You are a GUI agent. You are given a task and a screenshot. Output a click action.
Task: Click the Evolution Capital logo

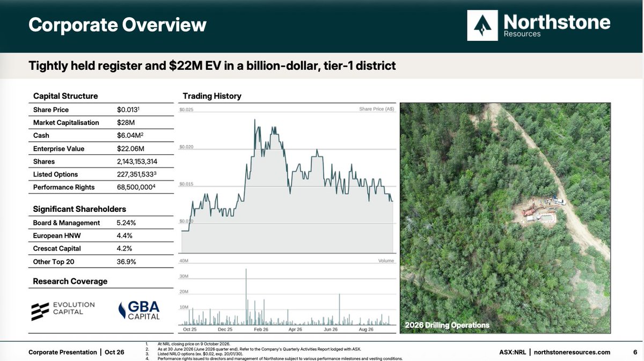[x=63, y=311]
